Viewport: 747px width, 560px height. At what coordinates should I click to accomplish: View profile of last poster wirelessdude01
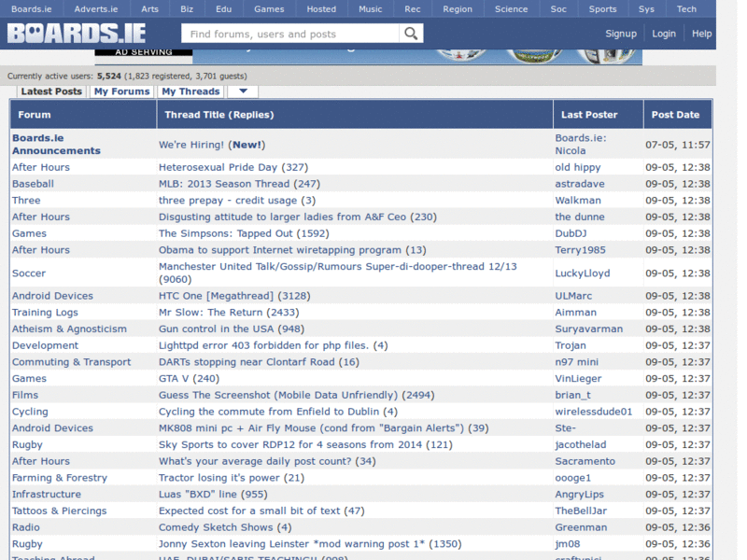(594, 412)
